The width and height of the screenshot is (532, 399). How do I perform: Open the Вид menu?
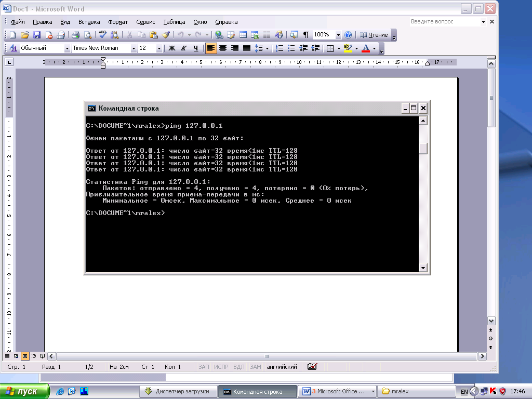coord(65,22)
